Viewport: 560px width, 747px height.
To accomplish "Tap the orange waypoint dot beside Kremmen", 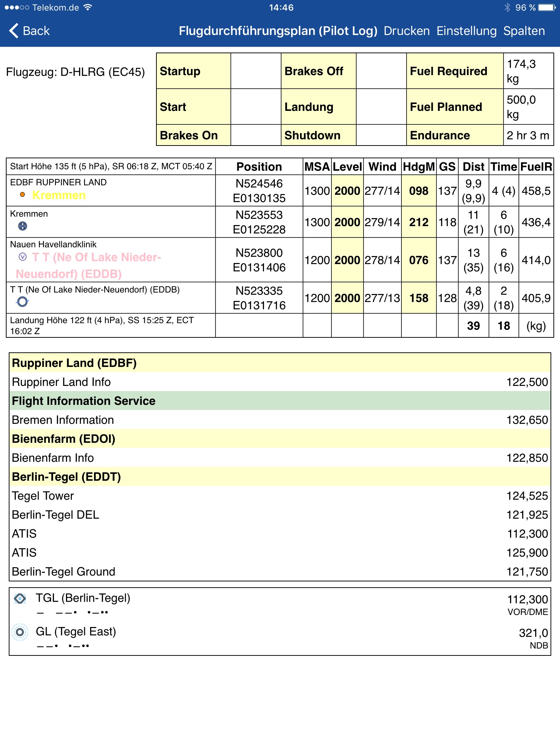I will point(23,195).
